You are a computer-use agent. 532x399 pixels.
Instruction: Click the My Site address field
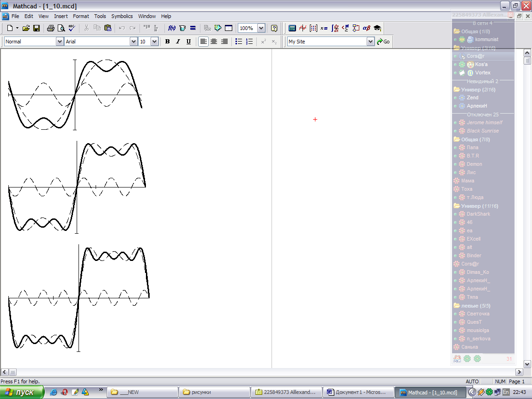(326, 42)
